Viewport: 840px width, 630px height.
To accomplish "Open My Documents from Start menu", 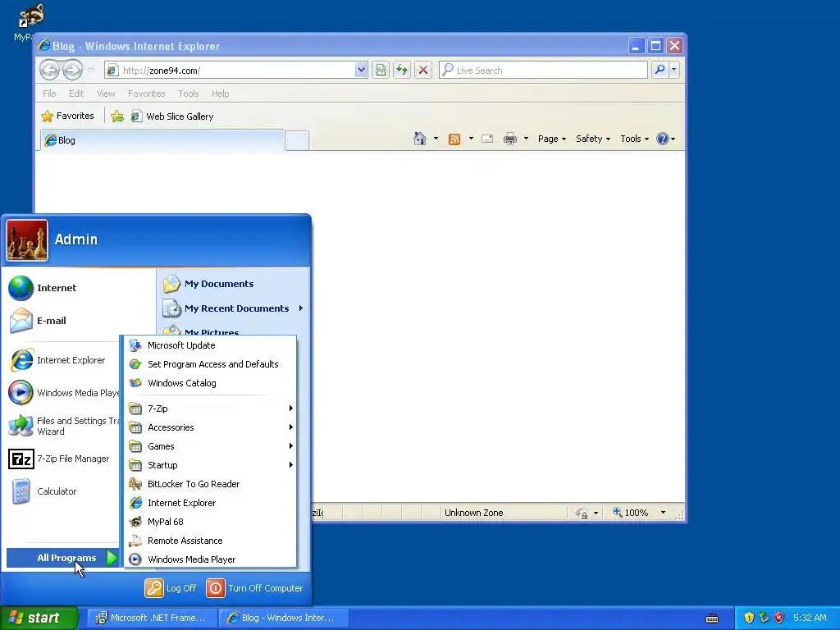I will click(x=233, y=284).
